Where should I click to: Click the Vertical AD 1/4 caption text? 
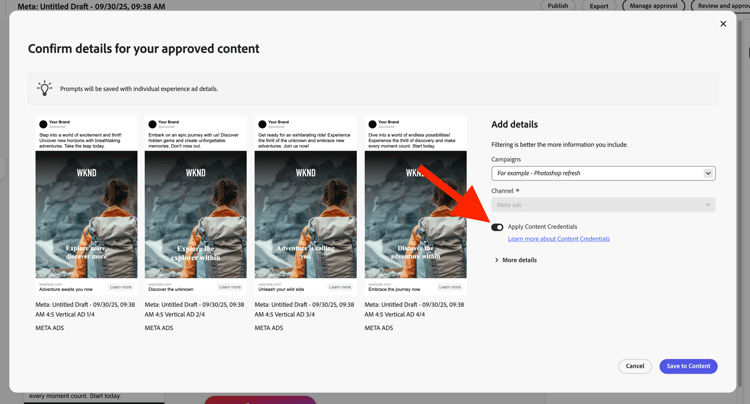pos(85,309)
